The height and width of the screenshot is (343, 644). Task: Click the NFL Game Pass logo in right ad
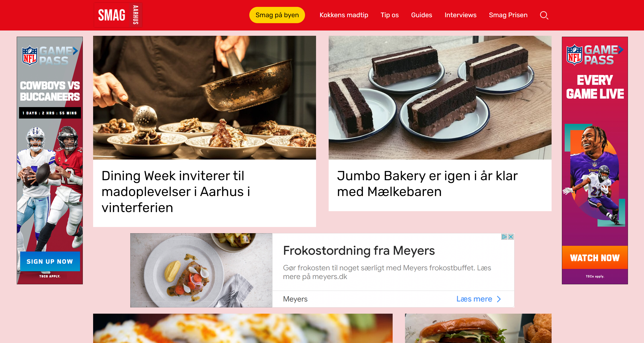[x=595, y=55]
